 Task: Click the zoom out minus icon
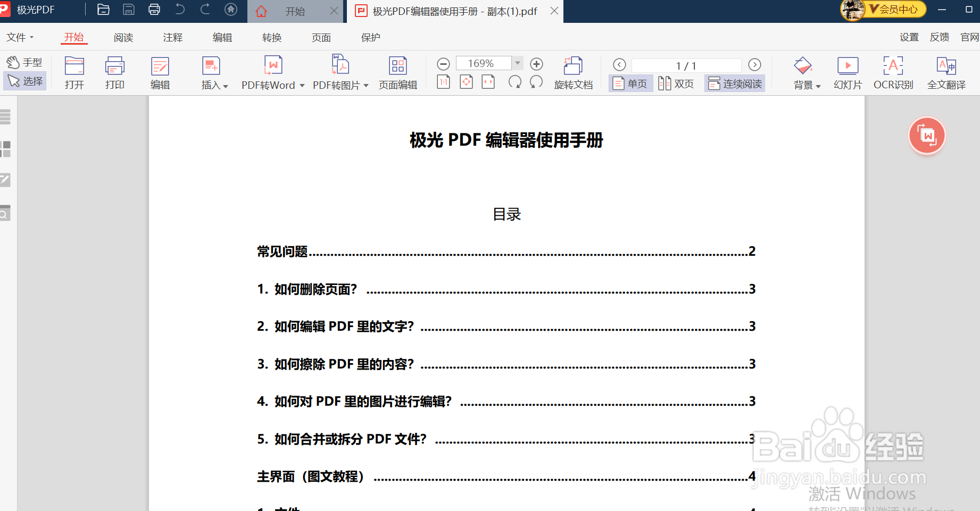pos(443,64)
